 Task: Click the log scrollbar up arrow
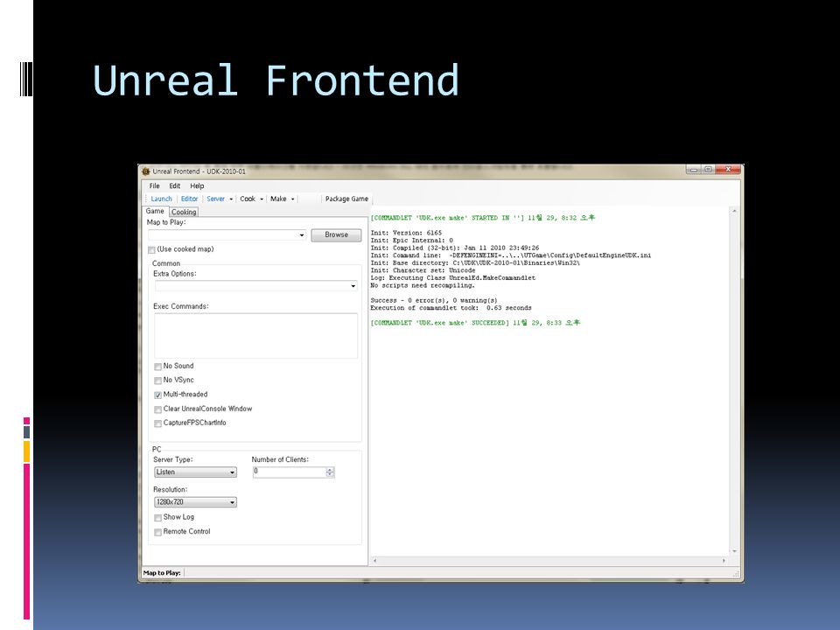734,212
